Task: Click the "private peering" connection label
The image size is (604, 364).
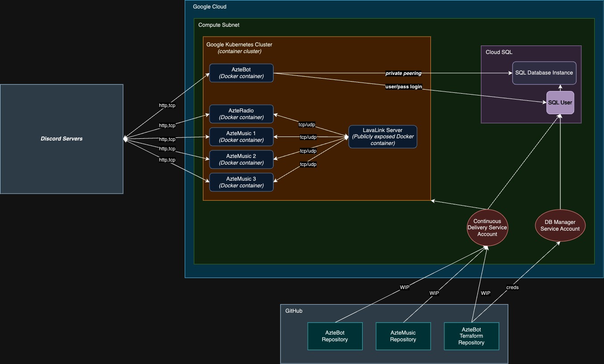Action: click(403, 73)
